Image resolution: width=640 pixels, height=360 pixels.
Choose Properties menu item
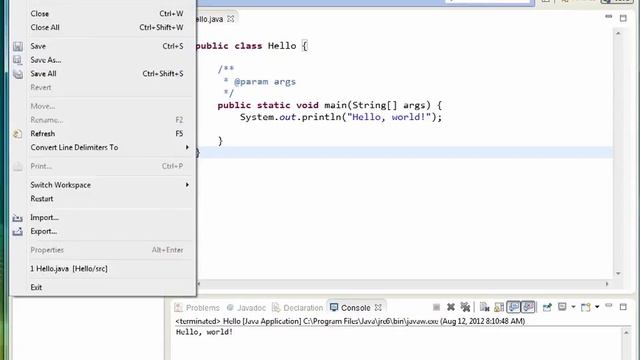point(102,250)
